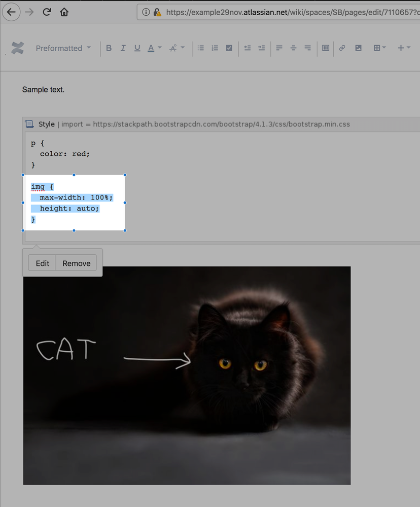Open the Preformatted paragraph style dropdown
420x507 pixels.
point(63,48)
